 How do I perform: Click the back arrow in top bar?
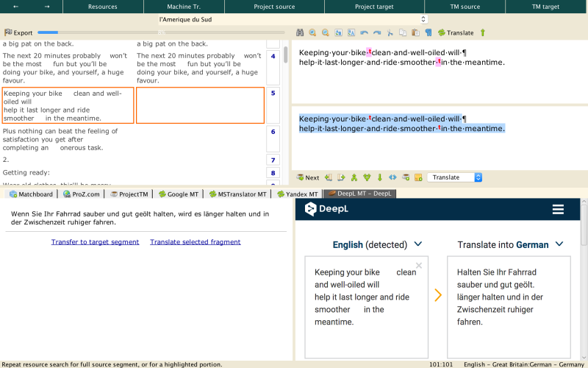click(15, 7)
